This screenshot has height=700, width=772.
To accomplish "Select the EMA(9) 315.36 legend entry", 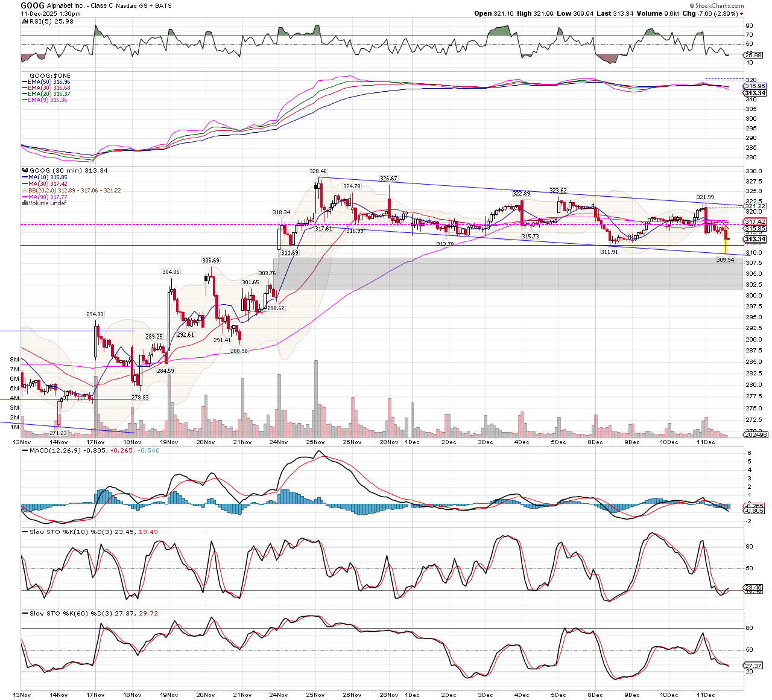I will click(x=49, y=100).
